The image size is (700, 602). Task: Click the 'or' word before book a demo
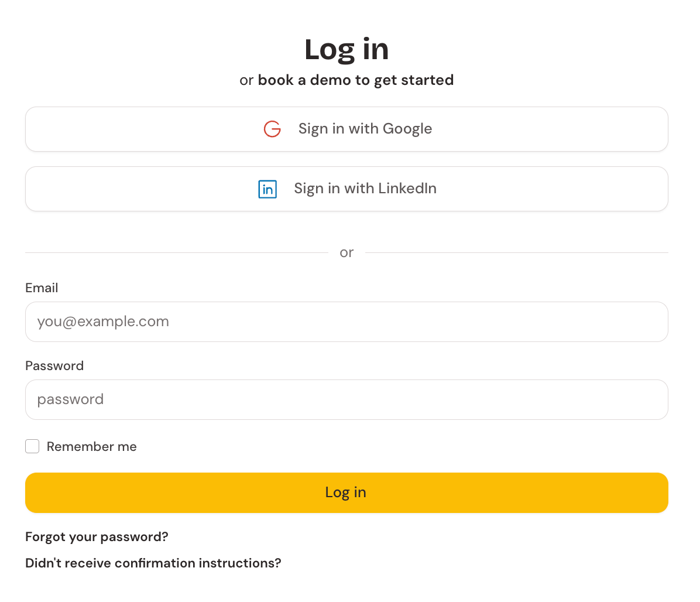point(246,81)
